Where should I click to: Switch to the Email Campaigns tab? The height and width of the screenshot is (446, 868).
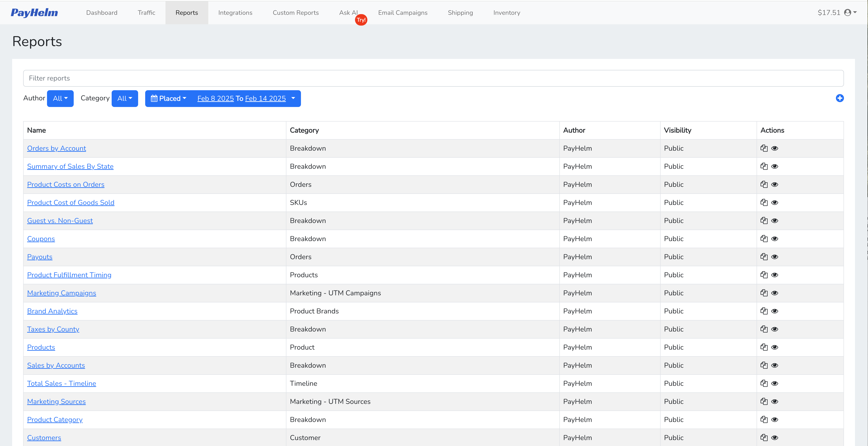point(403,13)
